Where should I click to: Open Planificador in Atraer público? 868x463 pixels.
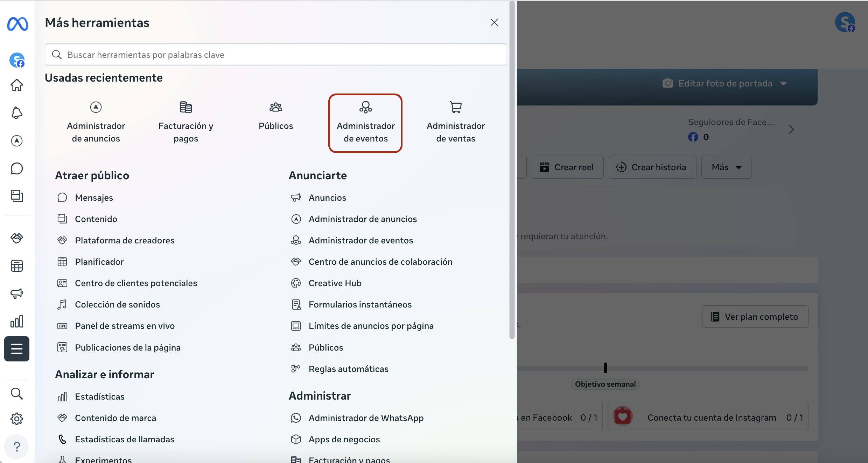pos(99,262)
